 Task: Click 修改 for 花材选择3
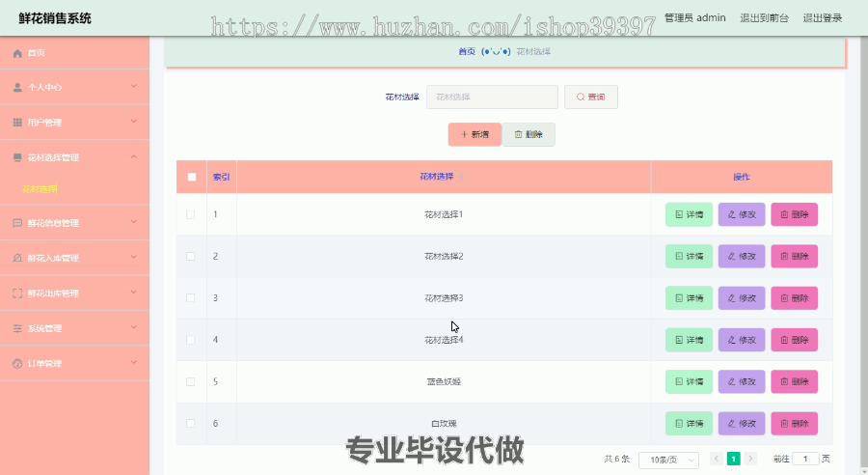pyautogui.click(x=742, y=298)
